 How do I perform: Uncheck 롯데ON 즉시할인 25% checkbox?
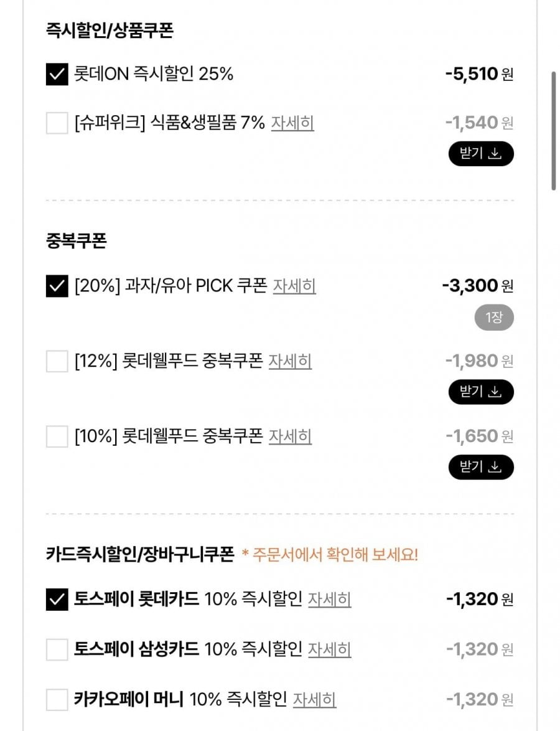coord(57,75)
